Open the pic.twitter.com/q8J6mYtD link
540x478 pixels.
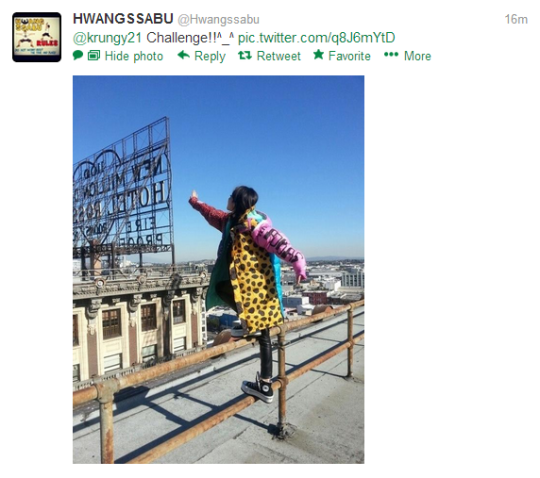316,38
